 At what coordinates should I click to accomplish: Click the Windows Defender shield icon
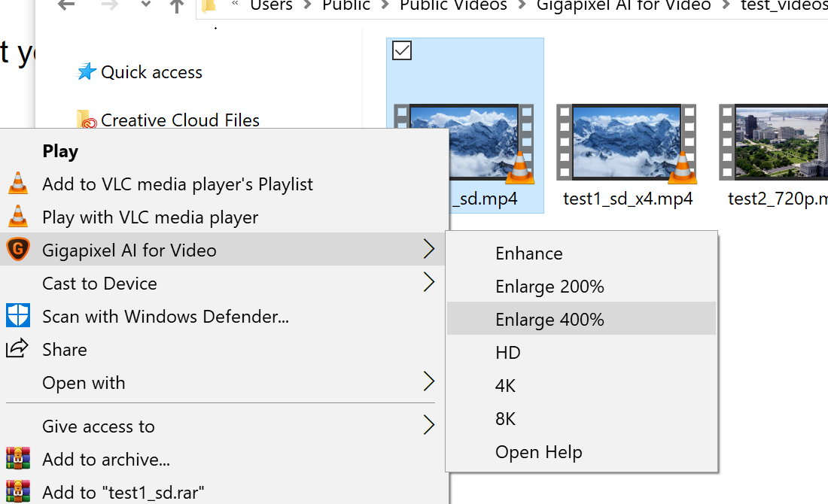(18, 316)
